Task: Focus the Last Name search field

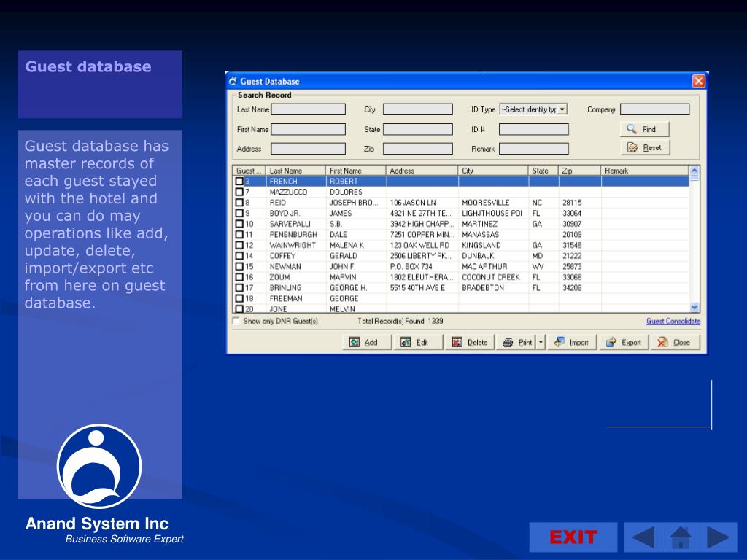Action: pos(309,109)
